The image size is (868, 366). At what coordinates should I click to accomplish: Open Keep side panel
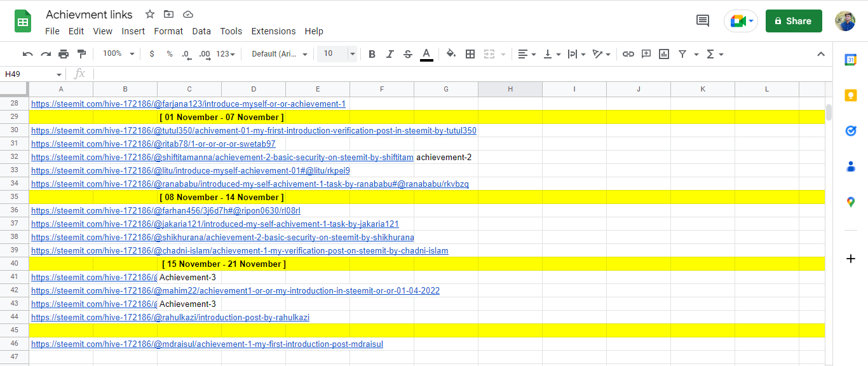pyautogui.click(x=850, y=95)
